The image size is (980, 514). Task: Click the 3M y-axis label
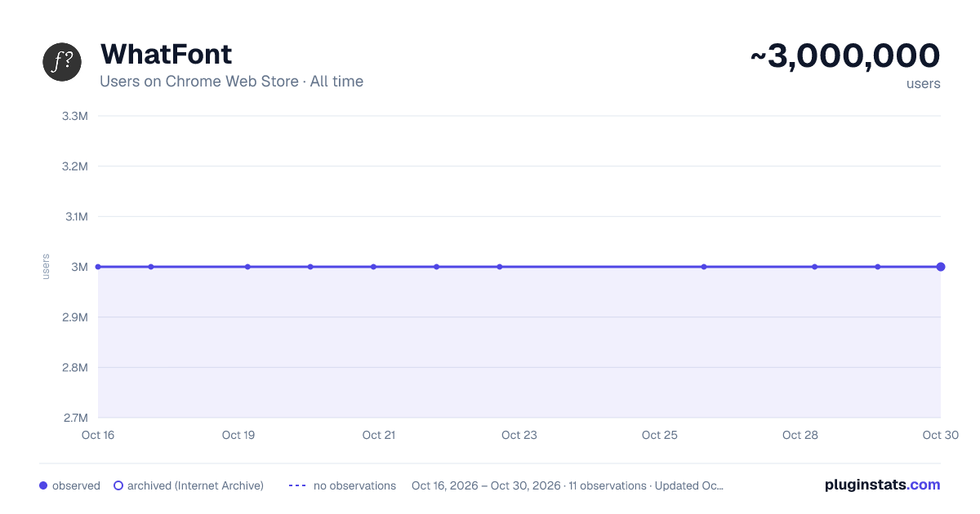(79, 267)
